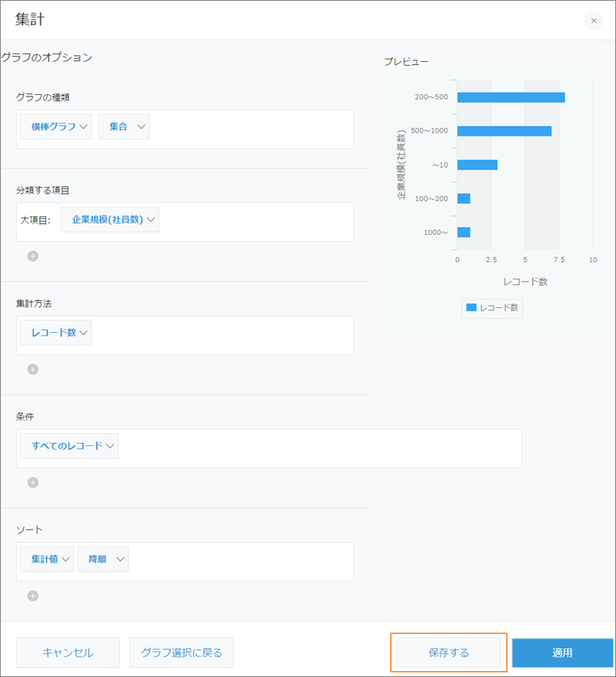This screenshot has width=616, height=677.
Task: Click the キャンセル button
Action: tap(68, 652)
